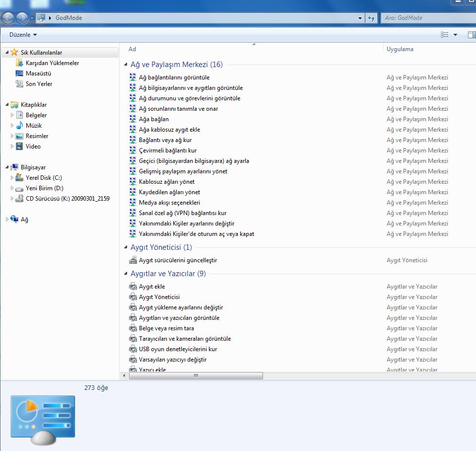Click the icon beside Aygıt sürücülerini güncelleştir
Screen dimensions: 476x451
(x=133, y=260)
